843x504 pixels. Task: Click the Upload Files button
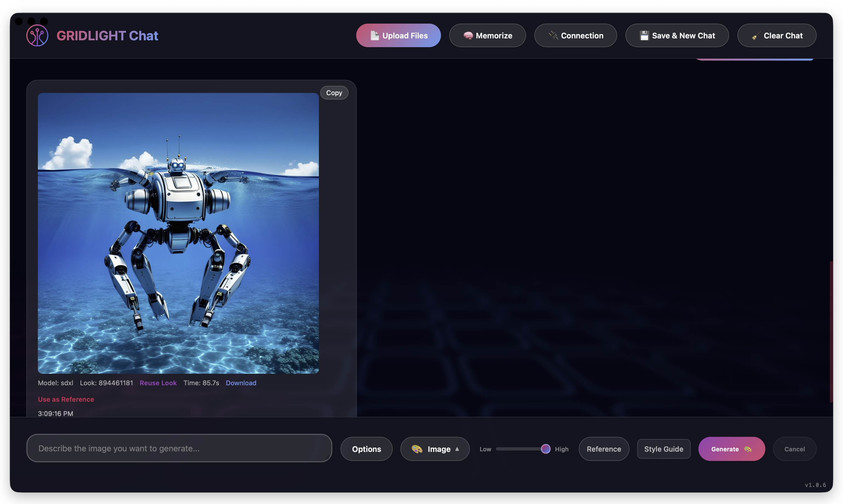coord(398,35)
